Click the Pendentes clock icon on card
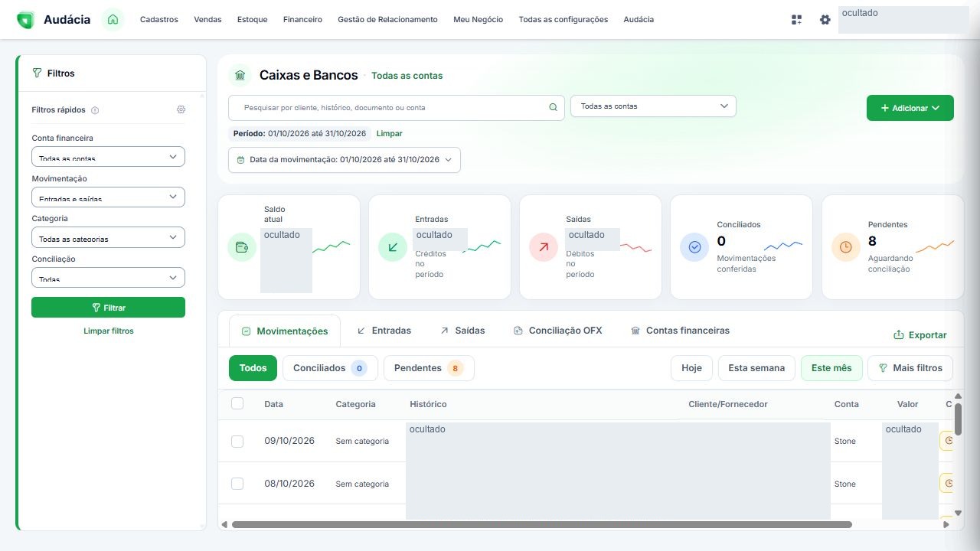 coord(846,247)
